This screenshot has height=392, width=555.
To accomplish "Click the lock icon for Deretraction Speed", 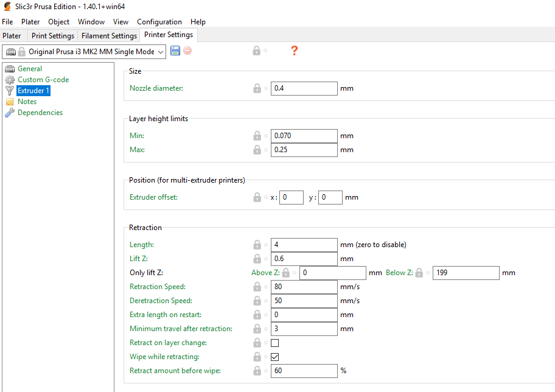I will pos(257,301).
